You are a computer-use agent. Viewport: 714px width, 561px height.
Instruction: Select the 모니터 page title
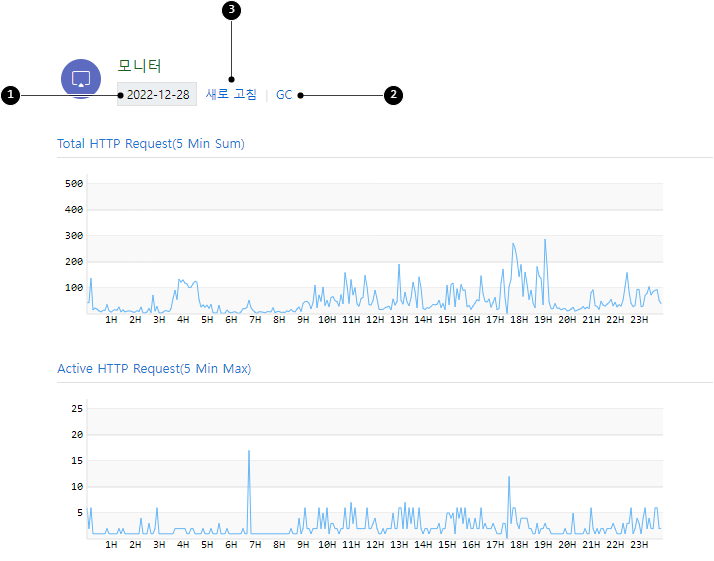coord(139,66)
